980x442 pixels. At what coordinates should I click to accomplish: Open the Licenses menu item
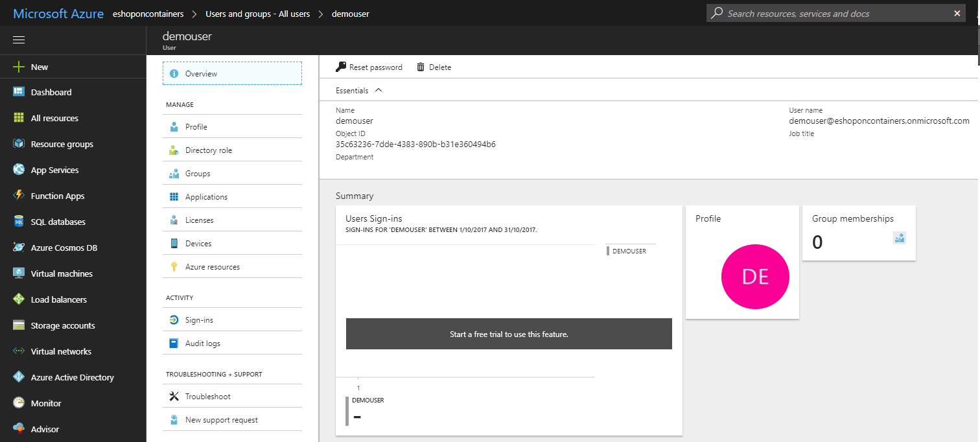232,220
